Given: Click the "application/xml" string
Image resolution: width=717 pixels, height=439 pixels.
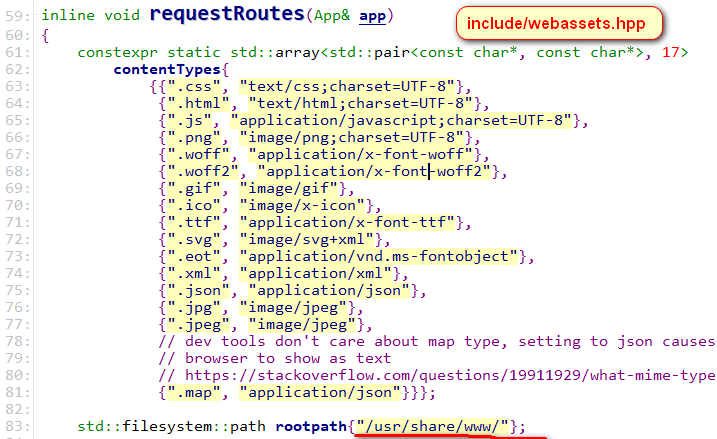Looking at the screenshot, I should (x=316, y=273).
